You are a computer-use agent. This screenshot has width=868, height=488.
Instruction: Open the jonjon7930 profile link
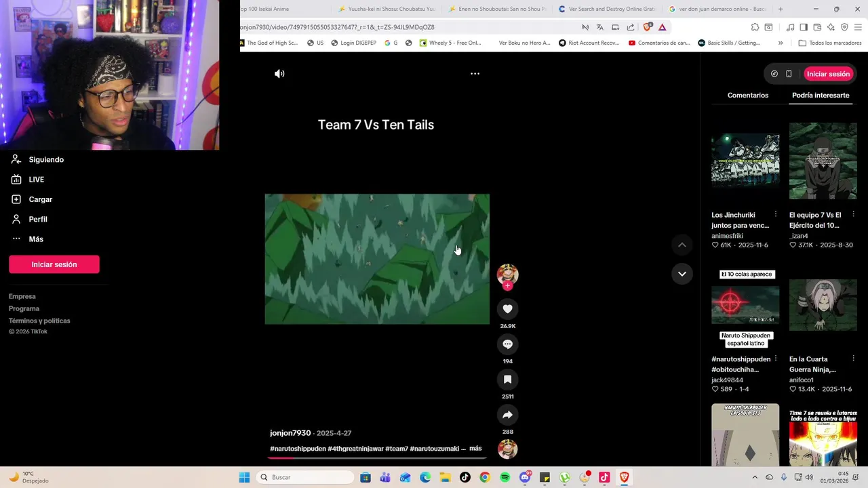point(290,433)
